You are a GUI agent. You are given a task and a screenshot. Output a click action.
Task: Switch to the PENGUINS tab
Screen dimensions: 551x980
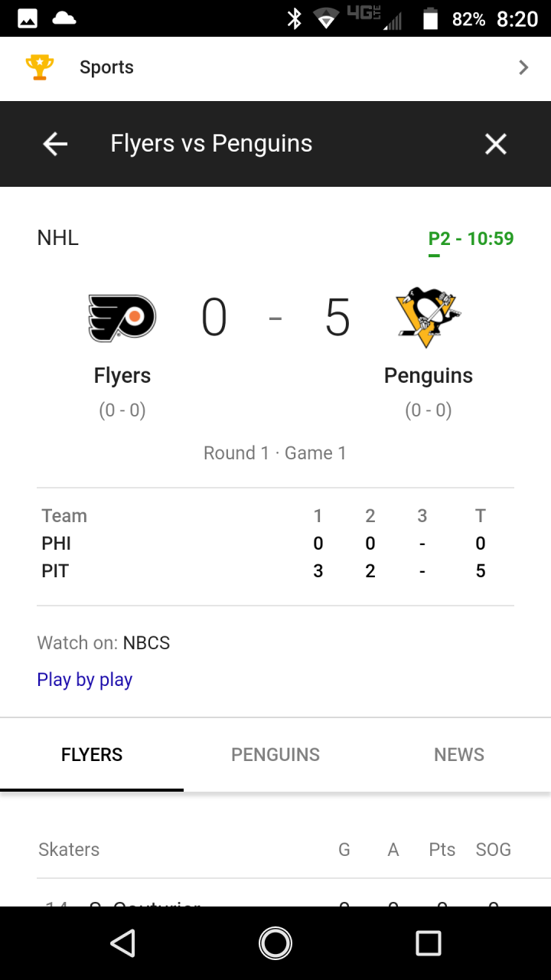(275, 755)
